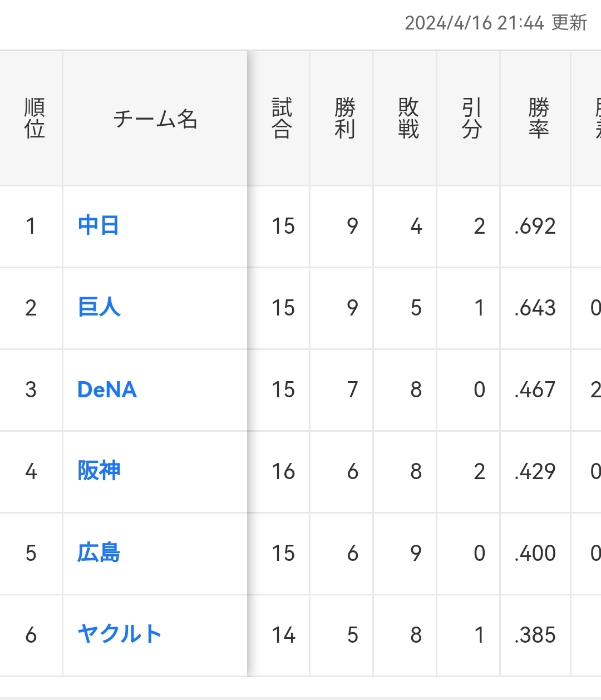Open the 巨人 team page
Viewport: 601px width, 700px height.
pyautogui.click(x=99, y=308)
